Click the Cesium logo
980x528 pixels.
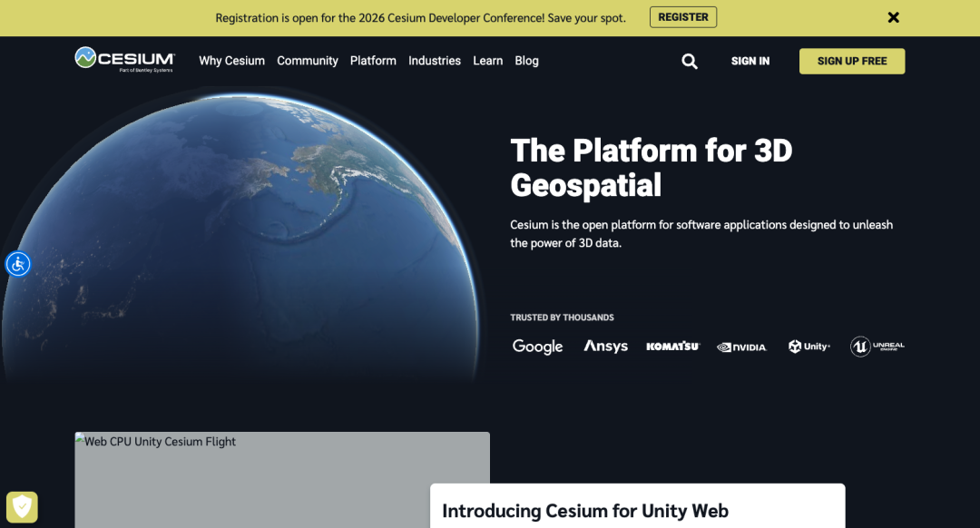pos(124,59)
